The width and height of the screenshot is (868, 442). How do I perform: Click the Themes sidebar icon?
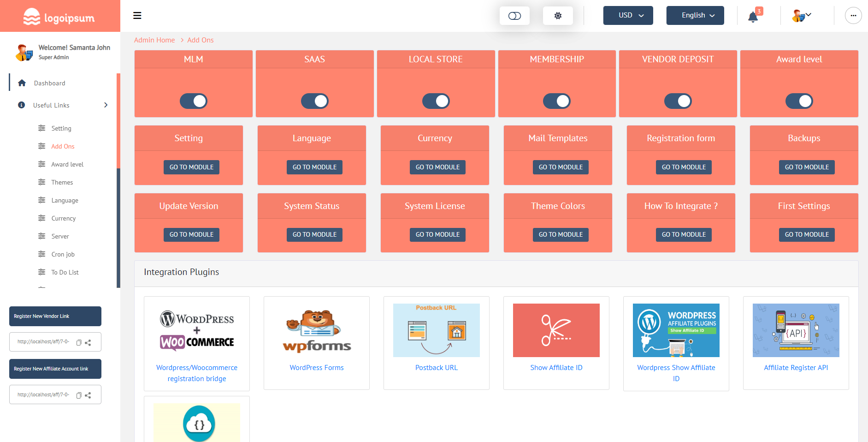coord(41,182)
